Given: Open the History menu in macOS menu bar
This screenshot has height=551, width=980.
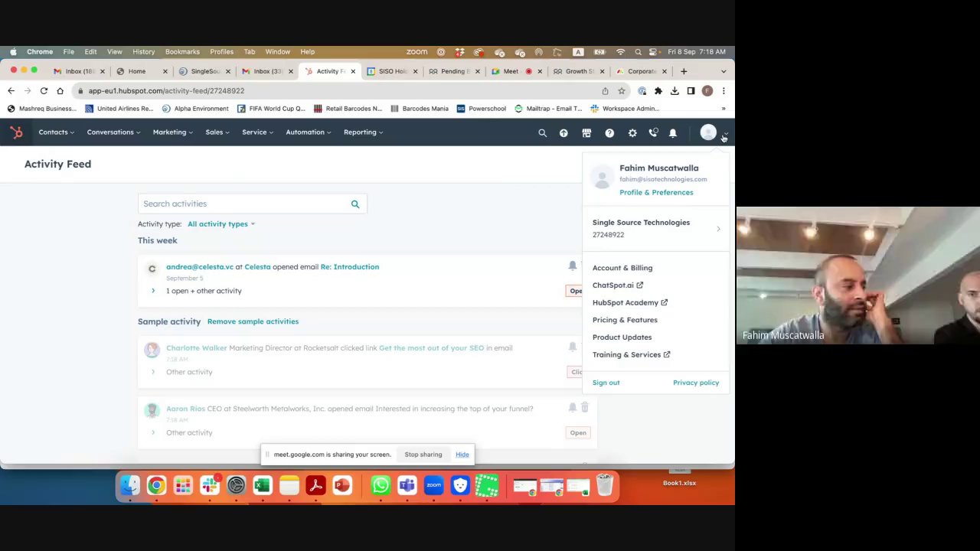Looking at the screenshot, I should tap(143, 52).
